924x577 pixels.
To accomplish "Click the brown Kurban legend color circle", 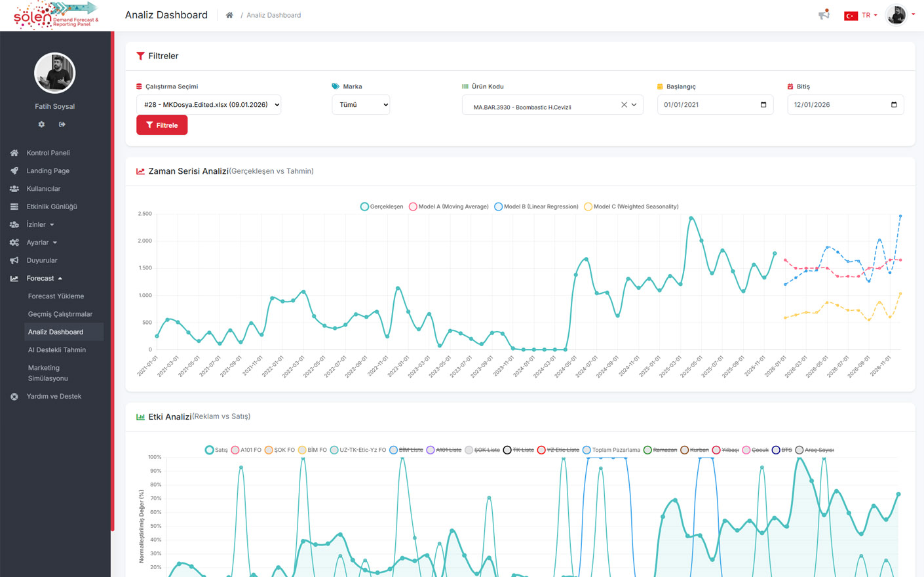I will click(684, 450).
